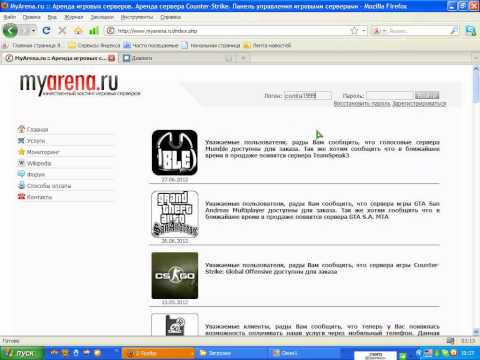Viewport: 480px width, 360px height.
Task: Open the list-all-tabs dropdown at tab bar end
Action: [x=476, y=58]
